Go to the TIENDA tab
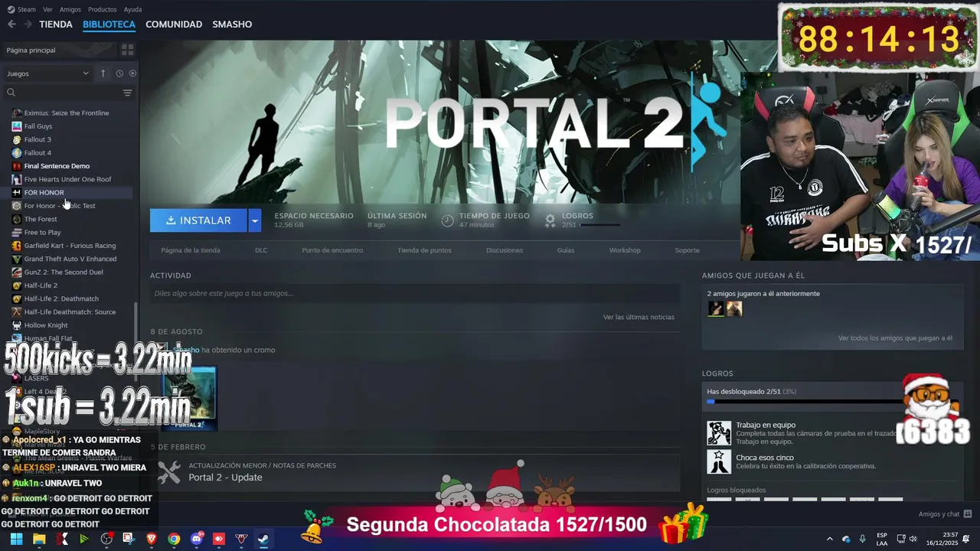Screen dimensions: 980x551 pyautogui.click(x=56, y=24)
